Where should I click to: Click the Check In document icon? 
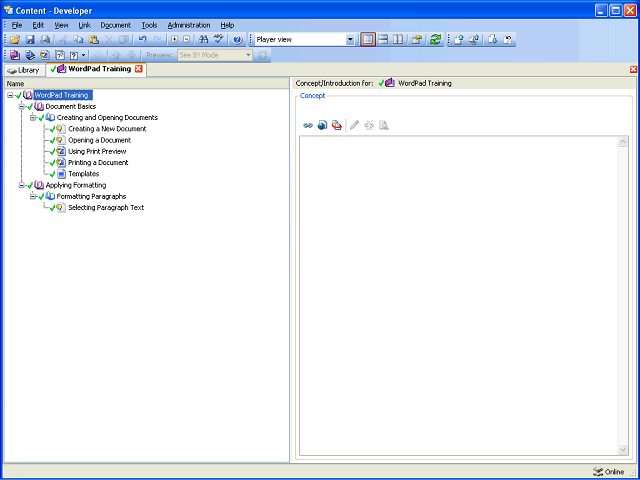(459, 40)
